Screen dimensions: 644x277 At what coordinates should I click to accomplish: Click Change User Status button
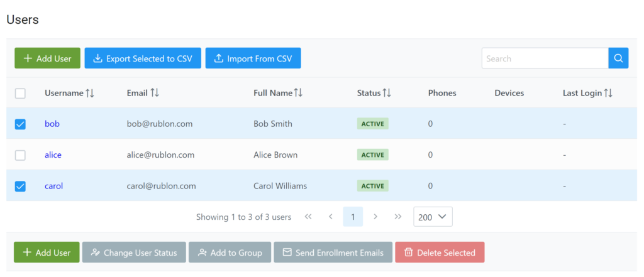[x=134, y=253]
